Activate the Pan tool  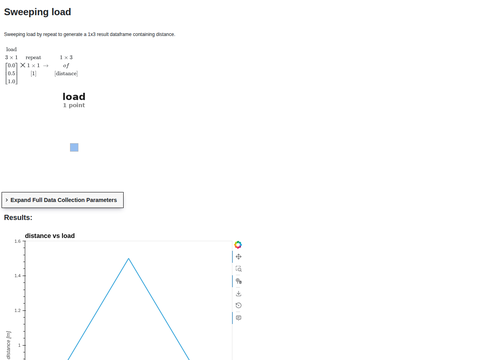click(x=238, y=257)
